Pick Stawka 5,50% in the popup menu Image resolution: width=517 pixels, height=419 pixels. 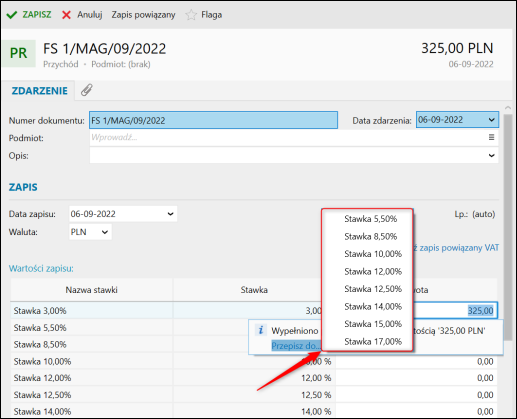pyautogui.click(x=371, y=219)
